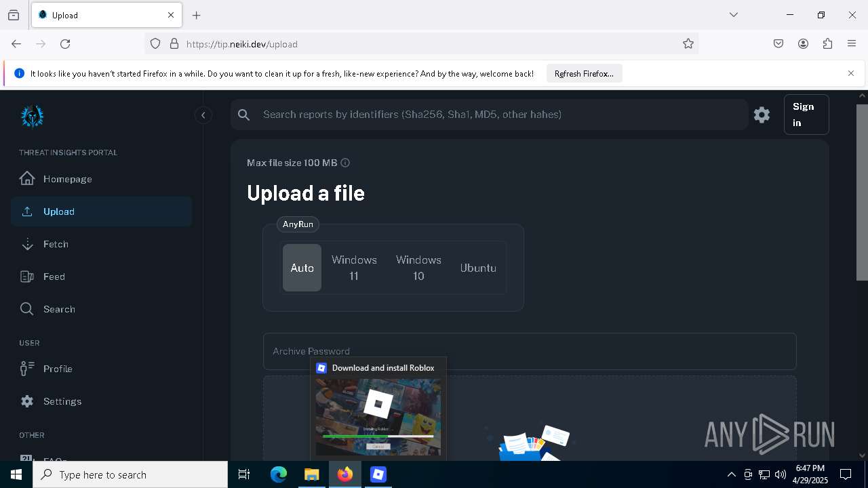
Task: Bookmark this page with the star
Action: click(688, 43)
